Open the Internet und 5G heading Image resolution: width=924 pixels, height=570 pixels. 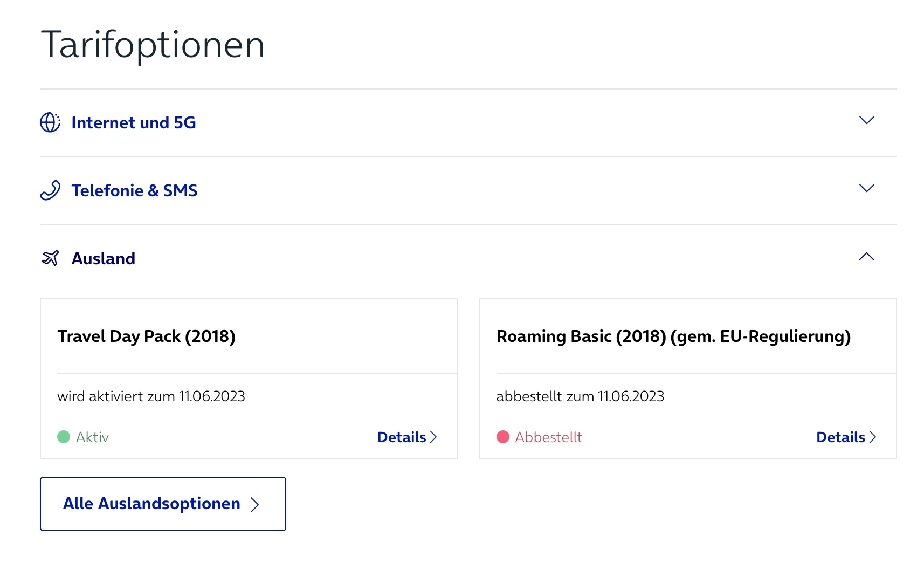point(134,122)
